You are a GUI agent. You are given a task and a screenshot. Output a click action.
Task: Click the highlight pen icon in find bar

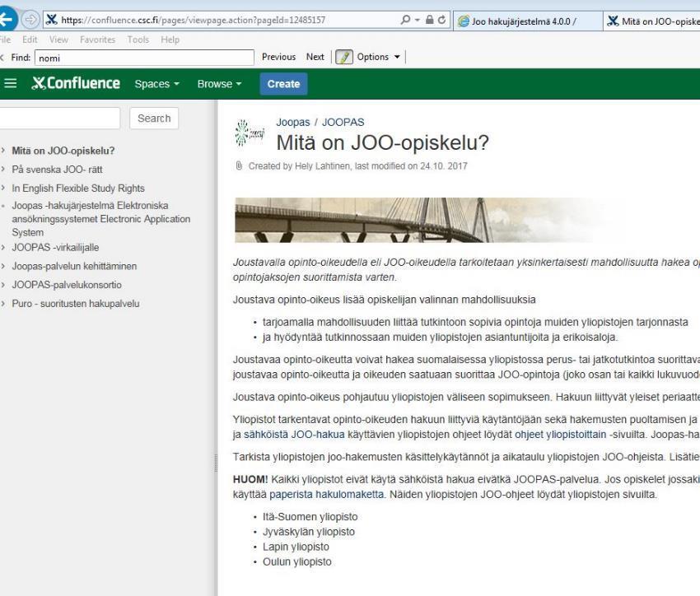click(344, 57)
